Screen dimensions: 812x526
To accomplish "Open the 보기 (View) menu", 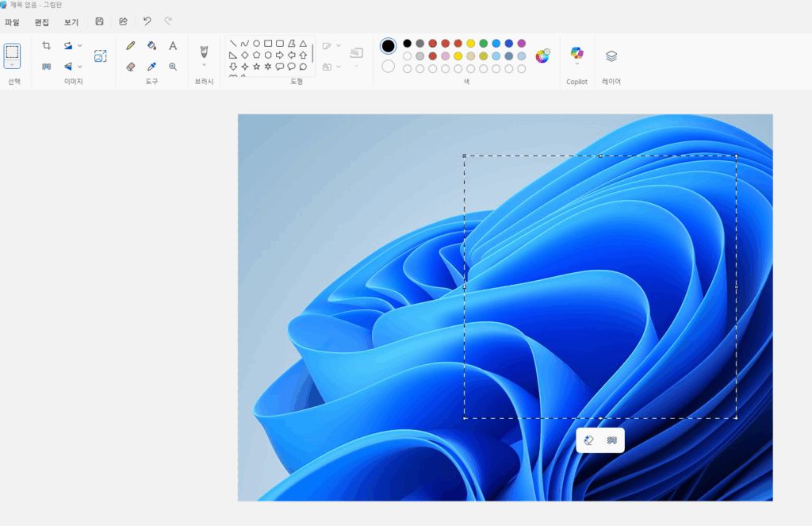I will click(x=71, y=21).
